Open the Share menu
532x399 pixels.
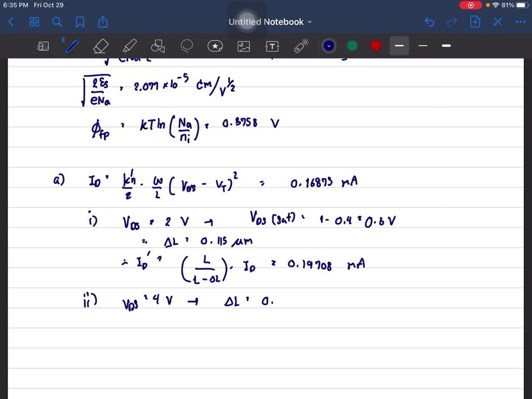(x=102, y=22)
